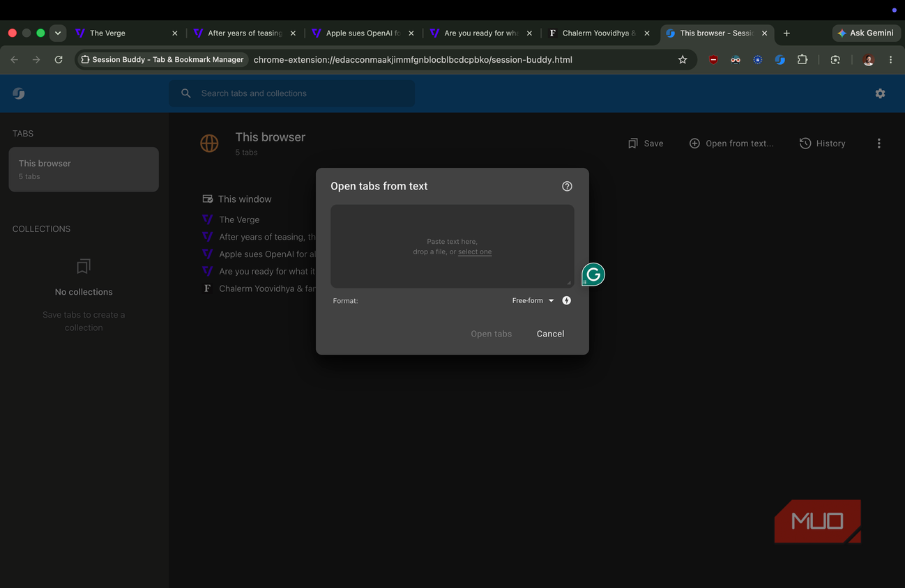Viewport: 905px width, 588px height.
Task: Click After years of teasing list entry
Action: tap(267, 237)
